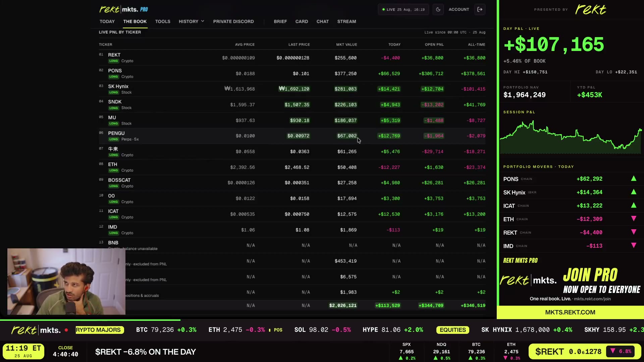The image size is (644, 362).
Task: Select the ETH down arrow in movers
Action: click(634, 219)
